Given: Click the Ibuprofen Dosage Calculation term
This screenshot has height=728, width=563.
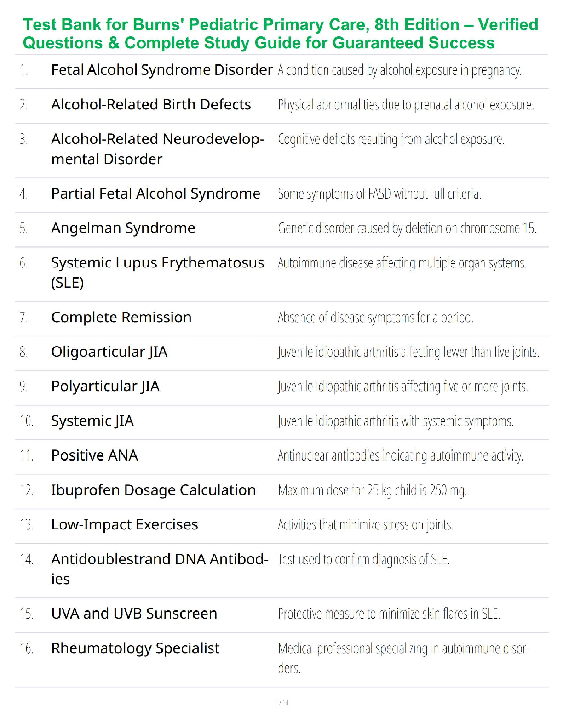Looking at the screenshot, I should (x=153, y=490).
